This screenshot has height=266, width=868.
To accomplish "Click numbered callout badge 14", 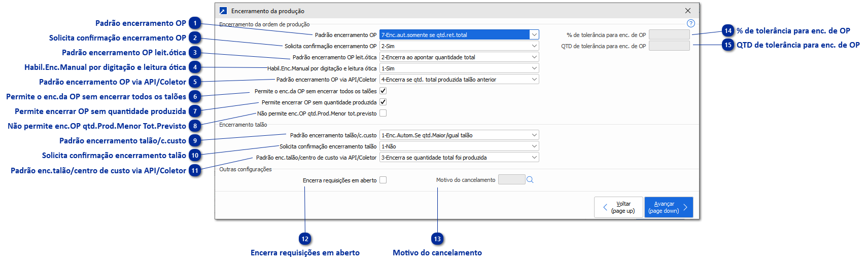I will pyautogui.click(x=728, y=31).
